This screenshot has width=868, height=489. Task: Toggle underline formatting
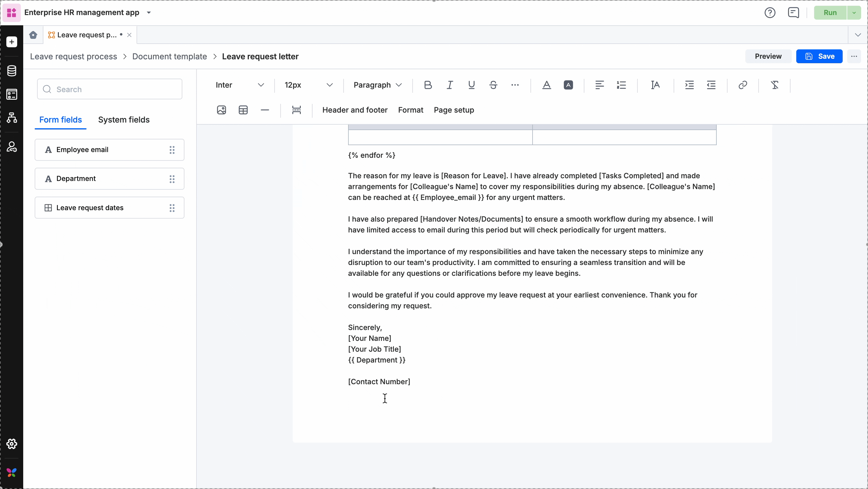471,85
